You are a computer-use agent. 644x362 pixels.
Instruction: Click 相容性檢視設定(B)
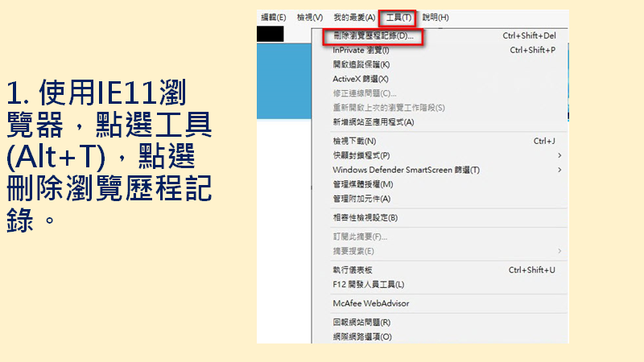click(x=365, y=218)
